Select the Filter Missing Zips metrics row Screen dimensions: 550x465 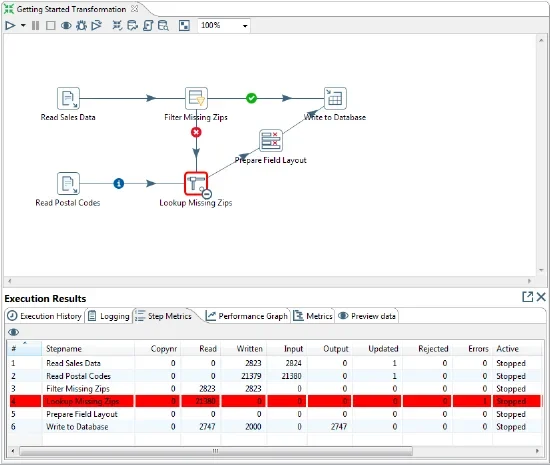(275, 389)
